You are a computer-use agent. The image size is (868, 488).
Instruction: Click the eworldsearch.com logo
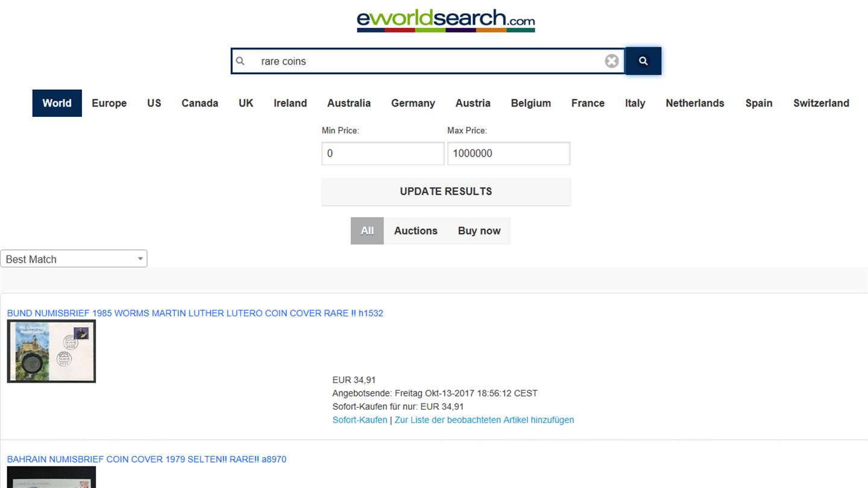click(445, 20)
